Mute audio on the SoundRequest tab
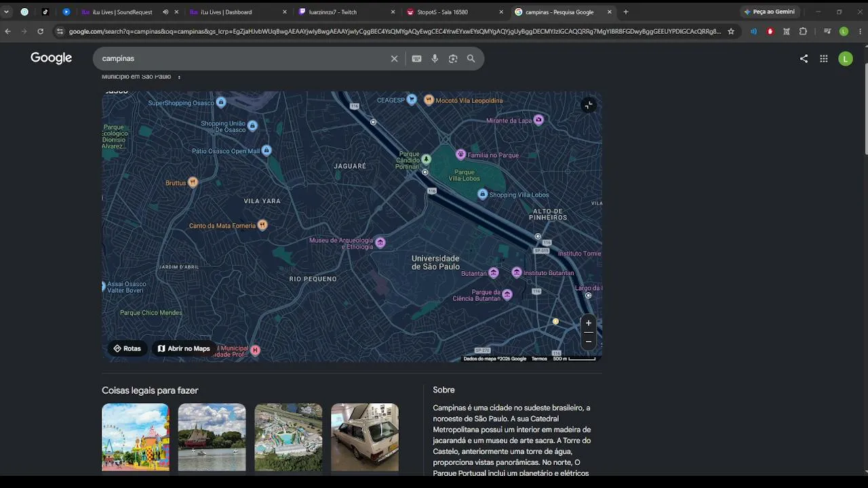The height and width of the screenshot is (488, 868). tap(165, 12)
